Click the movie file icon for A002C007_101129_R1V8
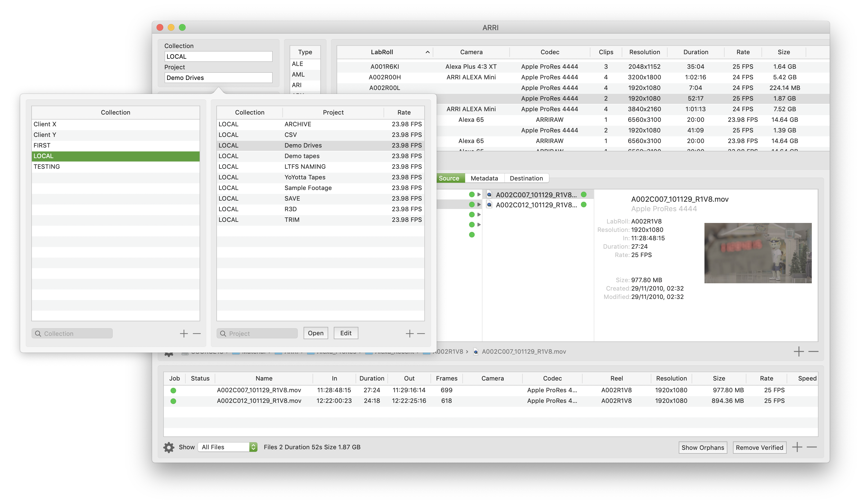The height and width of the screenshot is (504, 861). coord(489,195)
